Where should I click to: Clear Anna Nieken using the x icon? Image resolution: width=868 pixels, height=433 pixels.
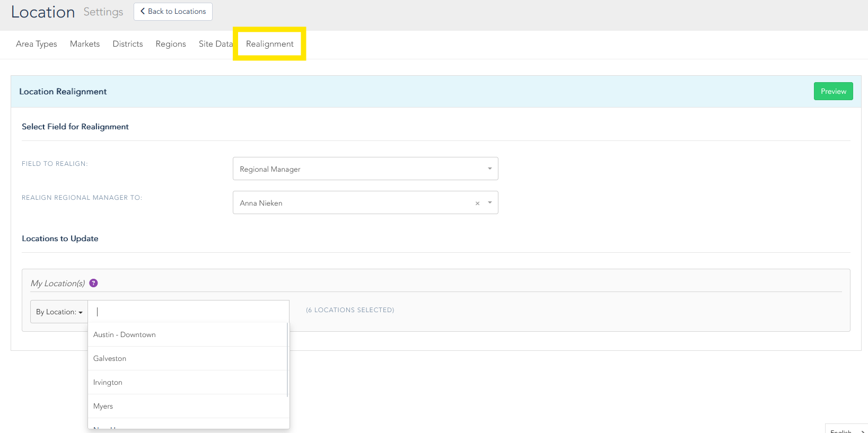point(477,204)
